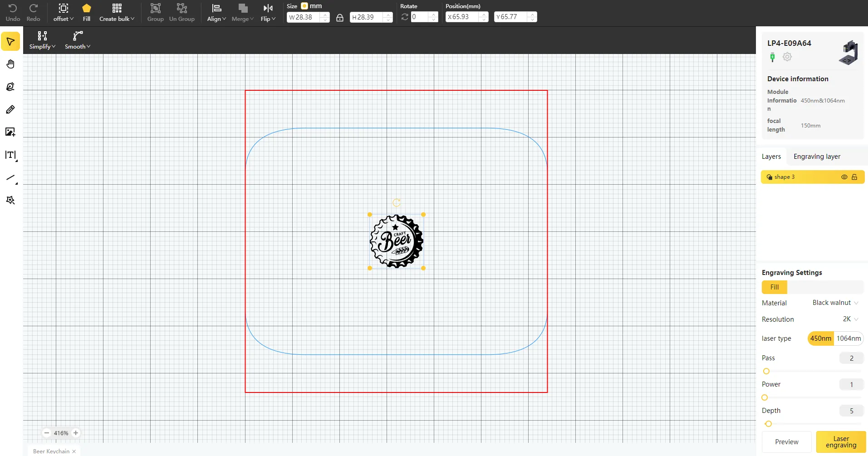Click the insert image tool
868x456 pixels.
click(x=10, y=132)
